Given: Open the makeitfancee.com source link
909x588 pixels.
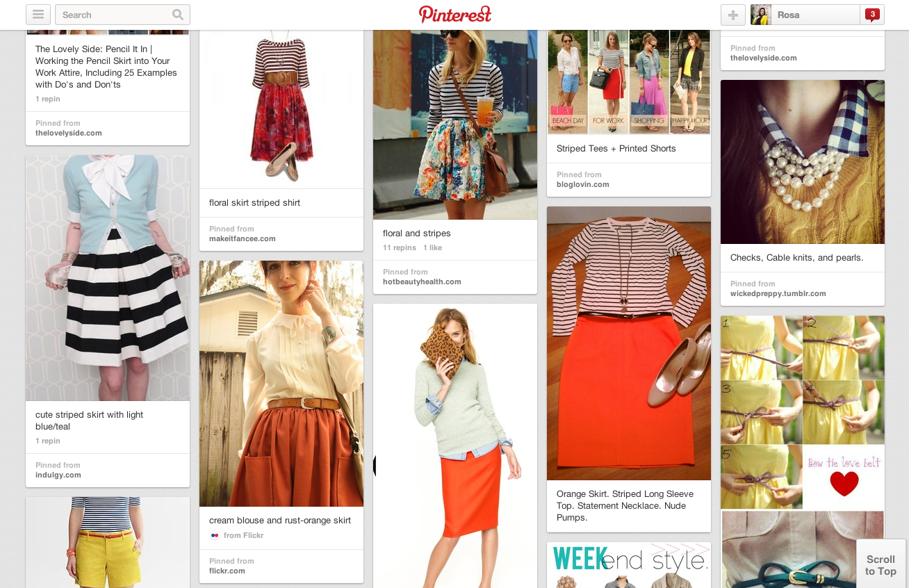Looking at the screenshot, I should [243, 238].
